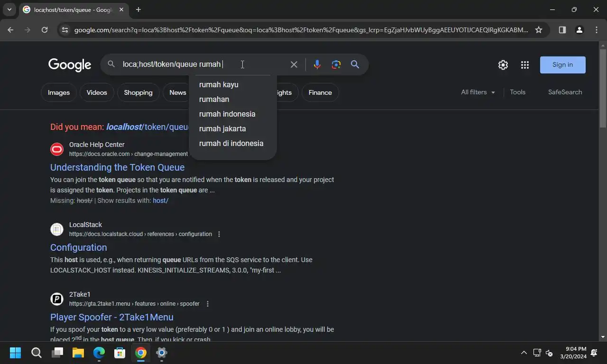Open Windows taskbar search
Viewport: 607px width, 364px height.
click(x=37, y=353)
